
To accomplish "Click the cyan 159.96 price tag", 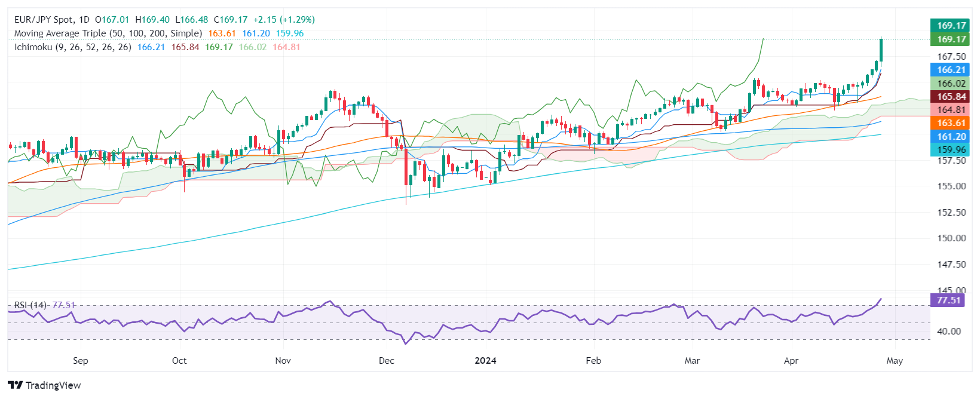I will tap(951, 150).
